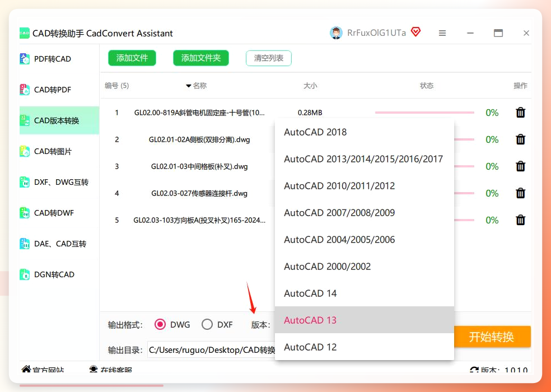This screenshot has width=551, height=392.
Task: Delete GL02.03-103方向板A file with trash icon
Action: [x=520, y=220]
